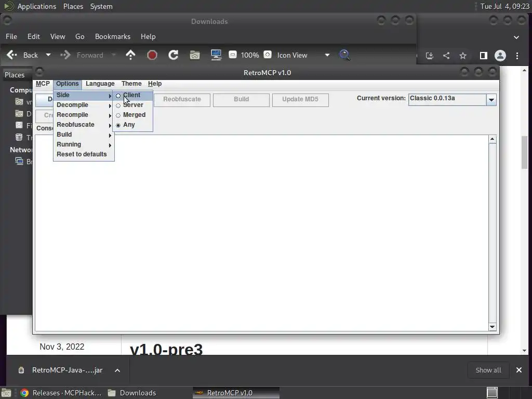Switch to Downloads taskbar window
532x399 pixels.
(132, 393)
